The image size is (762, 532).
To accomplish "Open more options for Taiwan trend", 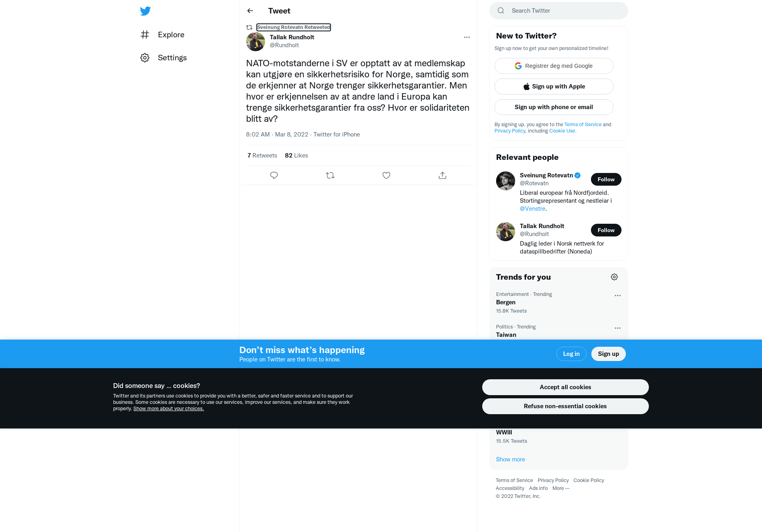I will [x=618, y=328].
